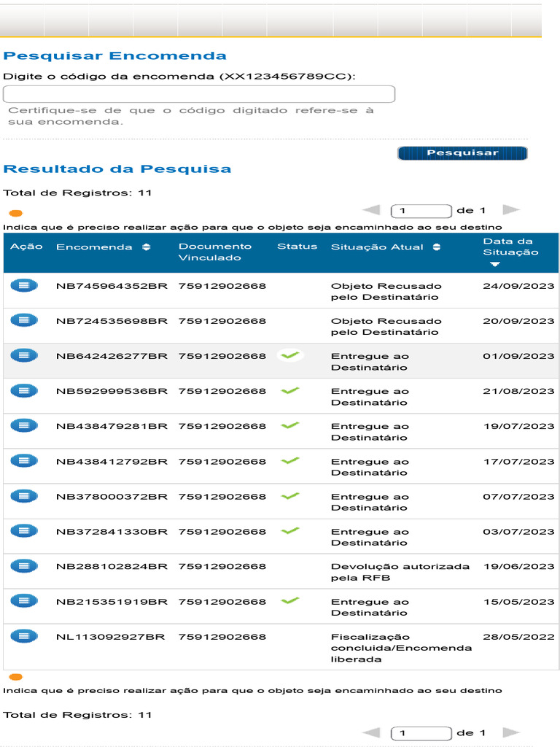Click the top page number field
The width and height of the screenshot is (560, 747).
(x=421, y=211)
